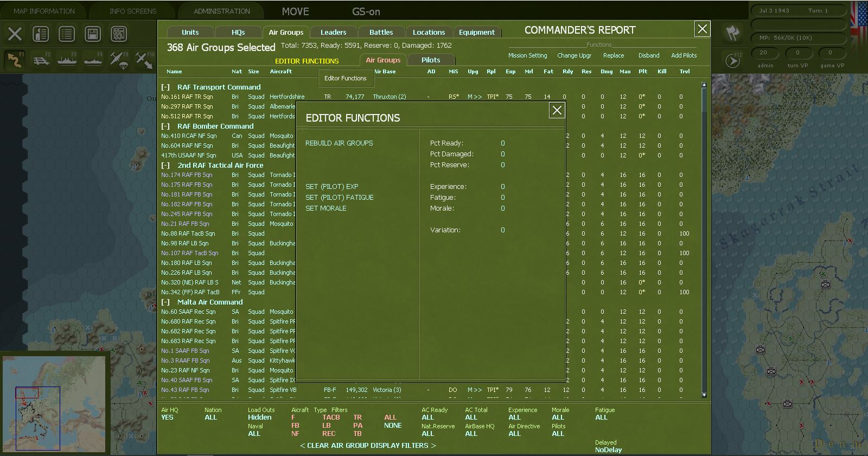Collapse the 2nd RAF Tactical Air Force group

165,166
